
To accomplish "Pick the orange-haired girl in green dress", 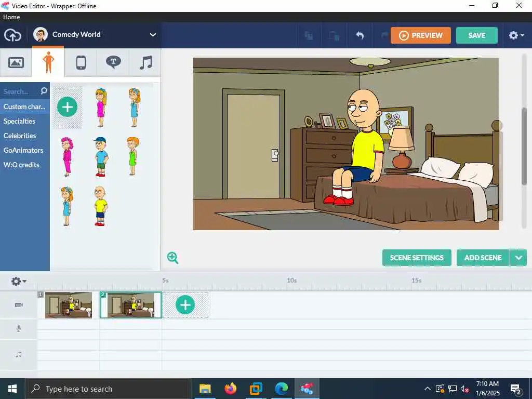I will 133,156.
